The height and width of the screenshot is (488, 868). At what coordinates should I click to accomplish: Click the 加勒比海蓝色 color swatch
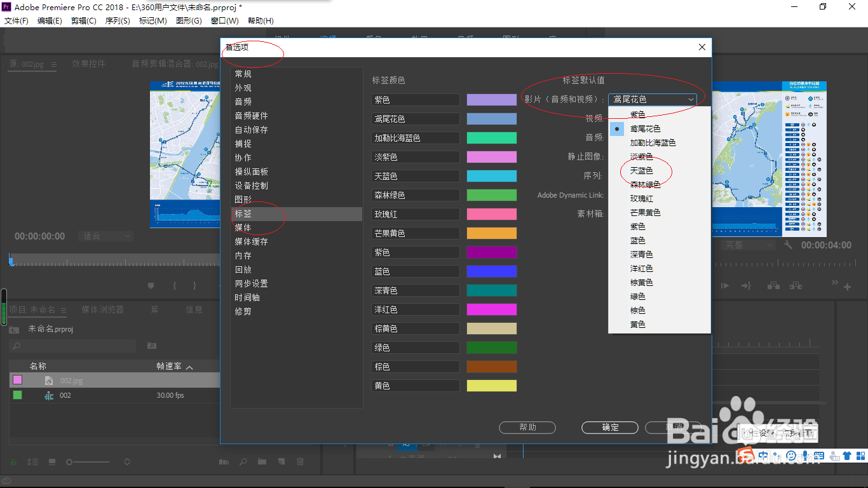(492, 138)
